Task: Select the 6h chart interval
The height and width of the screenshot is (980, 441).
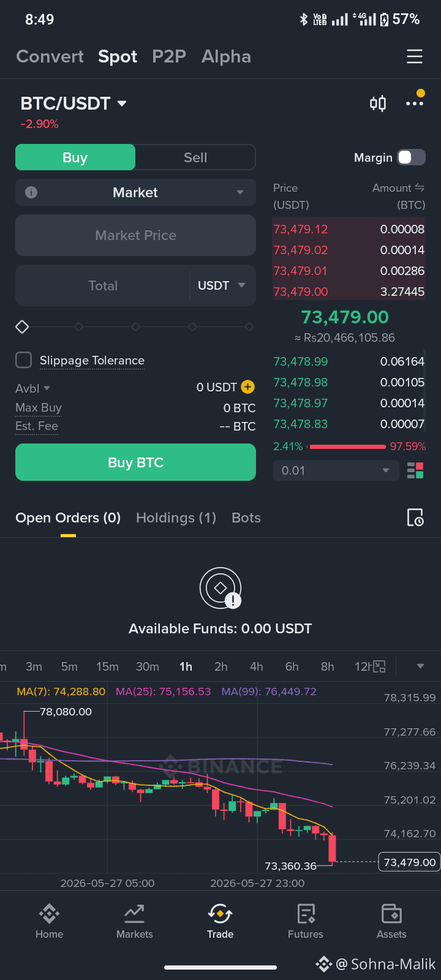Action: click(292, 666)
